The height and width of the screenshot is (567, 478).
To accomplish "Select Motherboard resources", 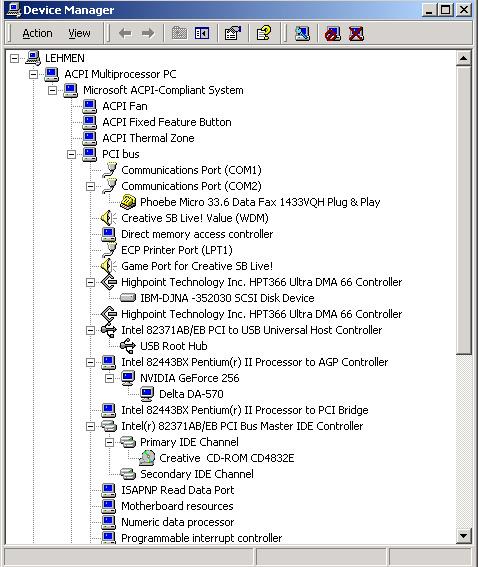I will 177,506.
